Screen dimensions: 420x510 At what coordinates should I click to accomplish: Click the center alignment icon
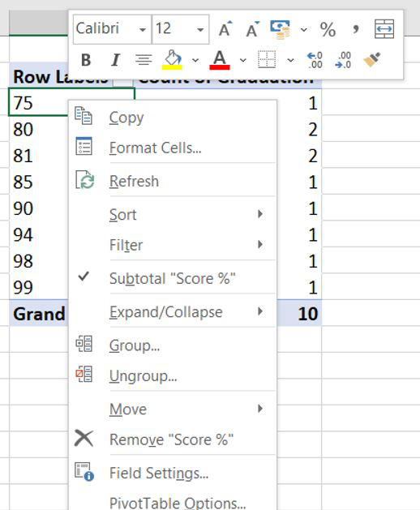(x=144, y=60)
